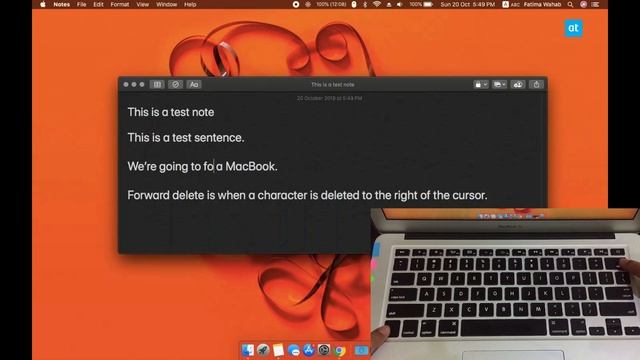Open the add media dropdown in Notes toolbar
The image size is (640, 360).
(x=499, y=84)
